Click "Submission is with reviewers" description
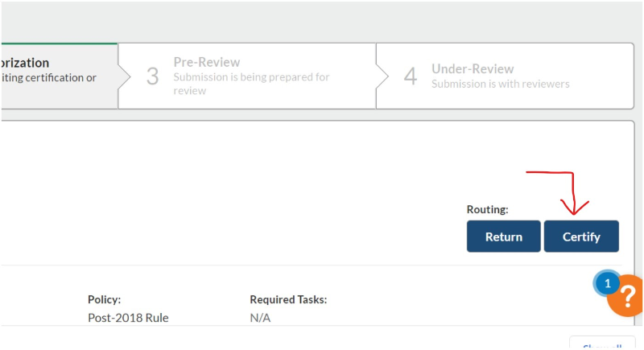This screenshot has height=350, width=644. (500, 84)
